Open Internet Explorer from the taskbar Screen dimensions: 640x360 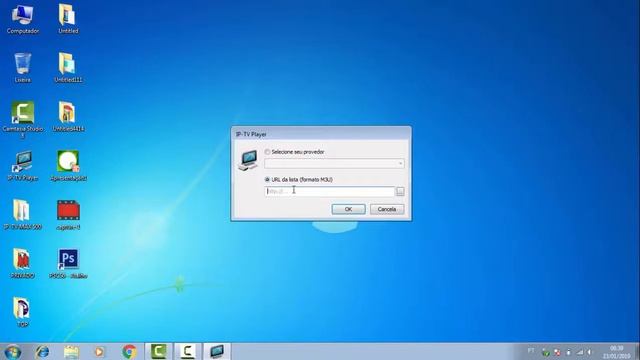coord(42,351)
